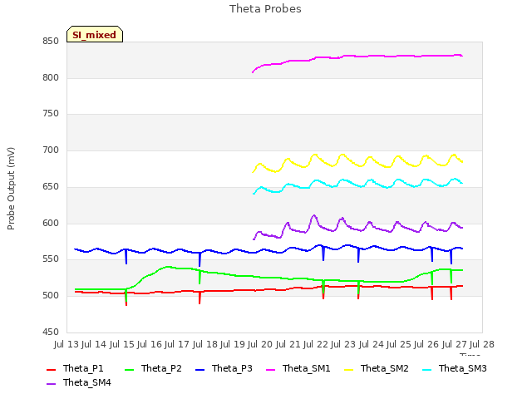Toggle Theta_SM2 legend entry
This screenshot has height=399, width=532.
(377, 368)
